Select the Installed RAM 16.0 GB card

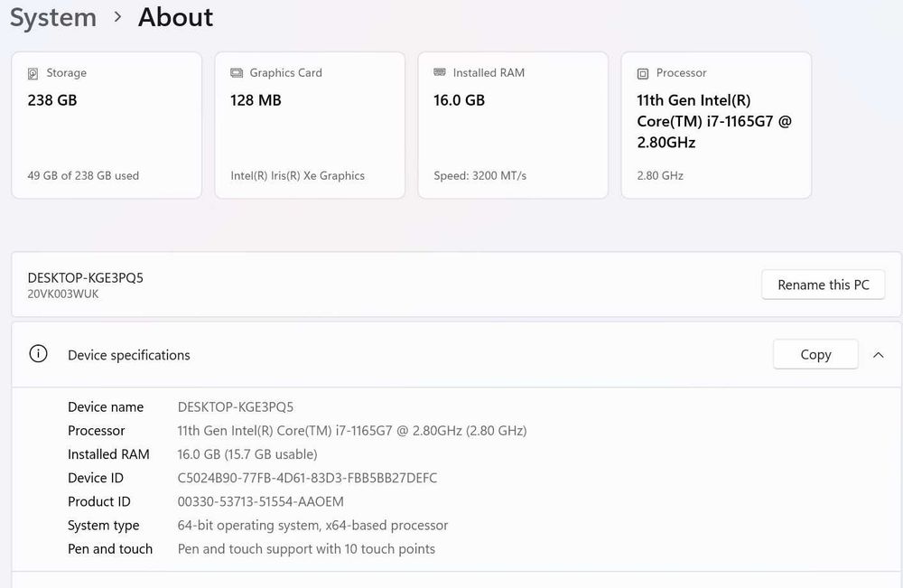[x=513, y=125]
